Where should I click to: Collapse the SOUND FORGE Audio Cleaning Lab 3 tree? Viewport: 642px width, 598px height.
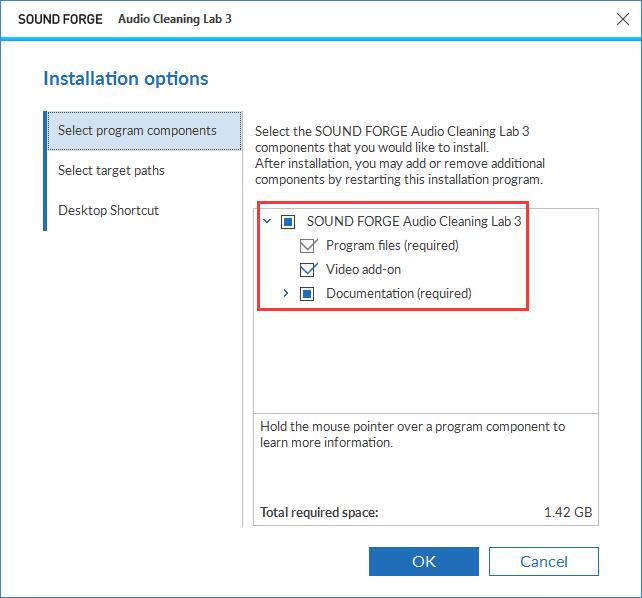pos(267,221)
